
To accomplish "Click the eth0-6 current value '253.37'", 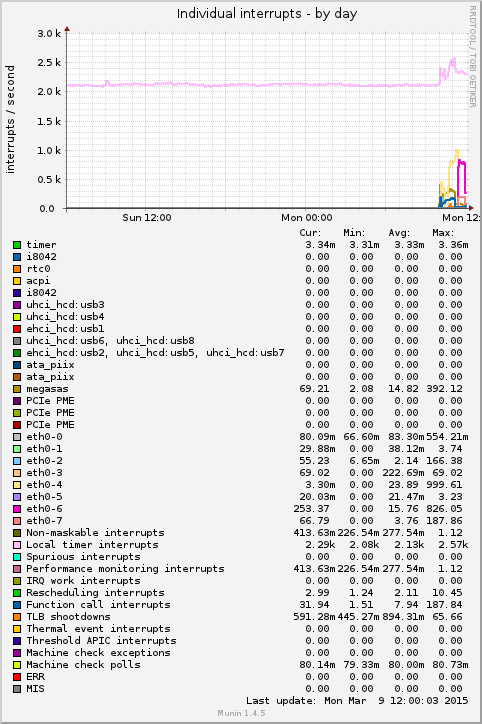I will click(x=311, y=509).
